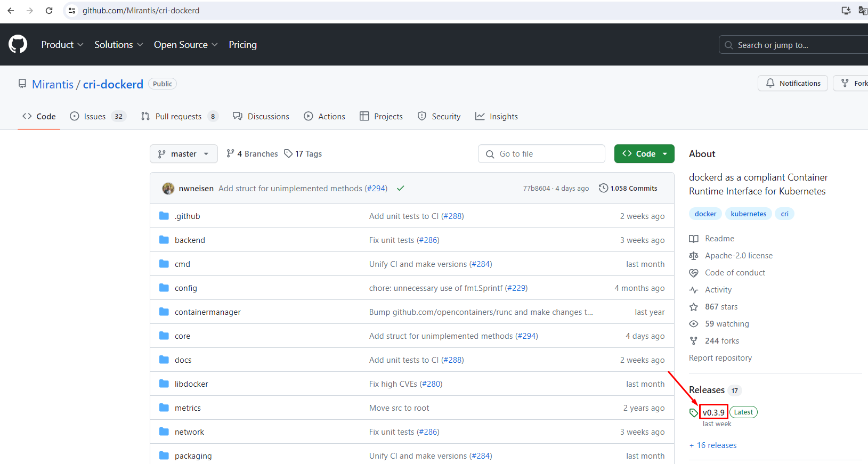Viewport: 868px width, 464px height.
Task: Click the fork icon beside 244 forks
Action: pos(694,341)
